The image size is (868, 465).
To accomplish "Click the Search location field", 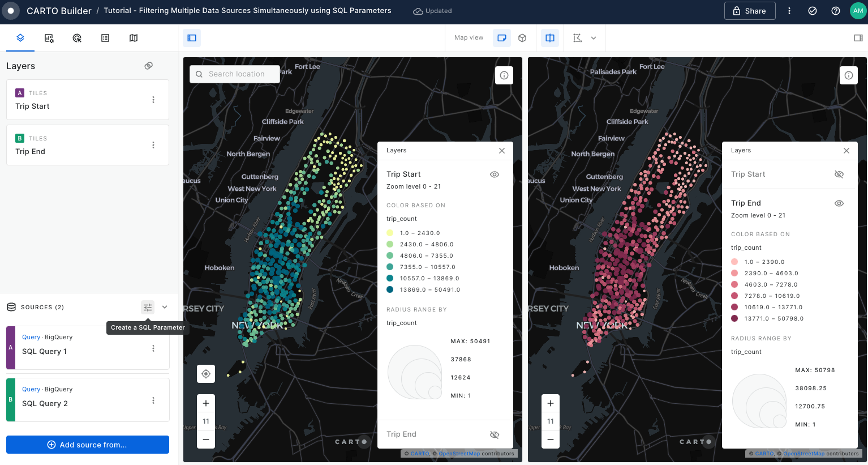I will pos(237,74).
